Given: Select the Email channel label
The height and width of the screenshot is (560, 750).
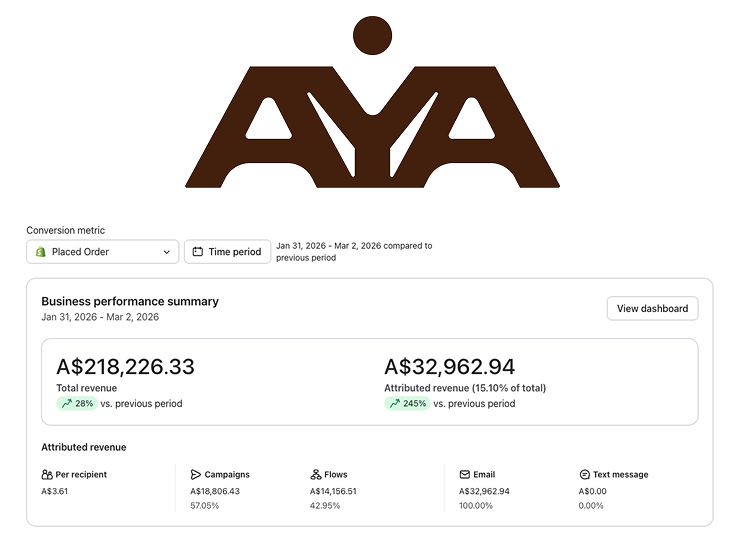Looking at the screenshot, I should pyautogui.click(x=485, y=475).
